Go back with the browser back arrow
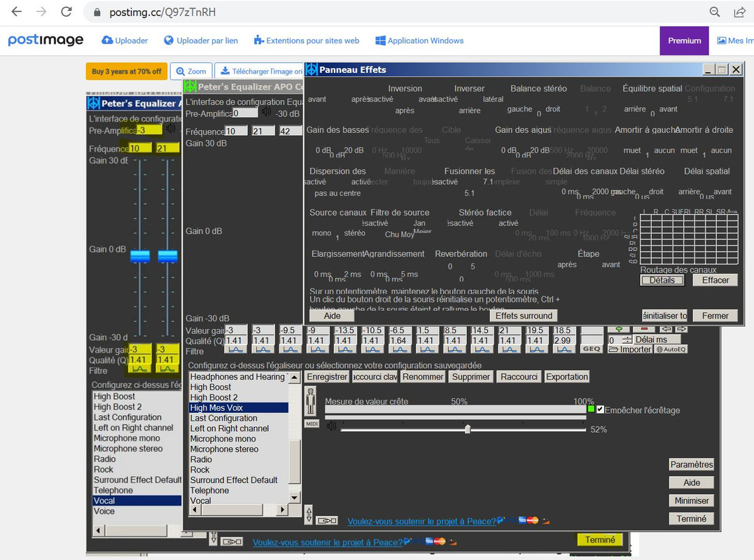This screenshot has height=560, width=754. coord(16,12)
